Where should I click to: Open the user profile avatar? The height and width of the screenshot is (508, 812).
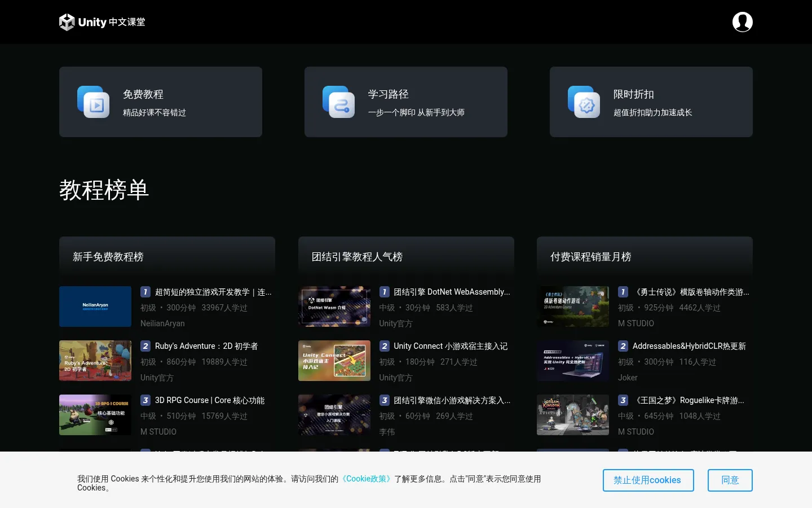click(742, 22)
